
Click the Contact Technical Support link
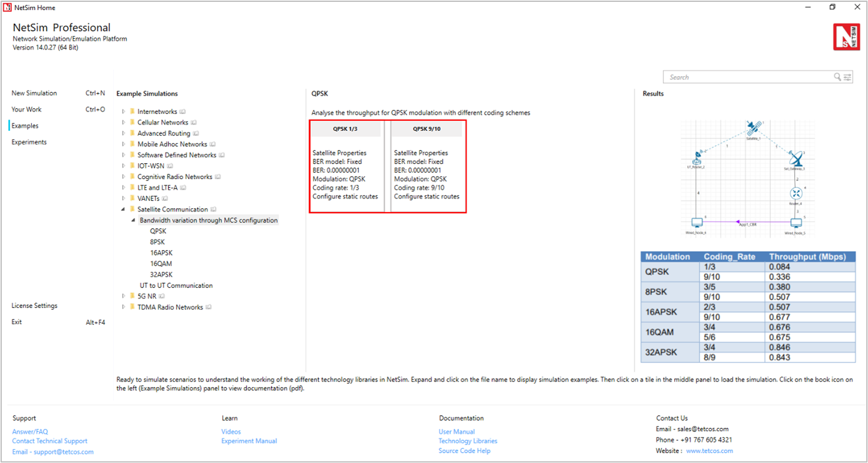50,441
